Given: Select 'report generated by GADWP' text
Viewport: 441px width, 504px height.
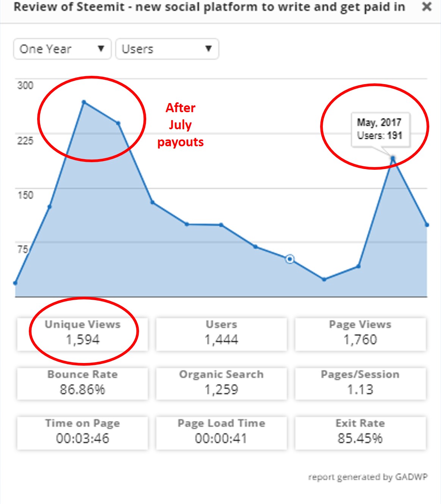Looking at the screenshot, I should click(368, 477).
